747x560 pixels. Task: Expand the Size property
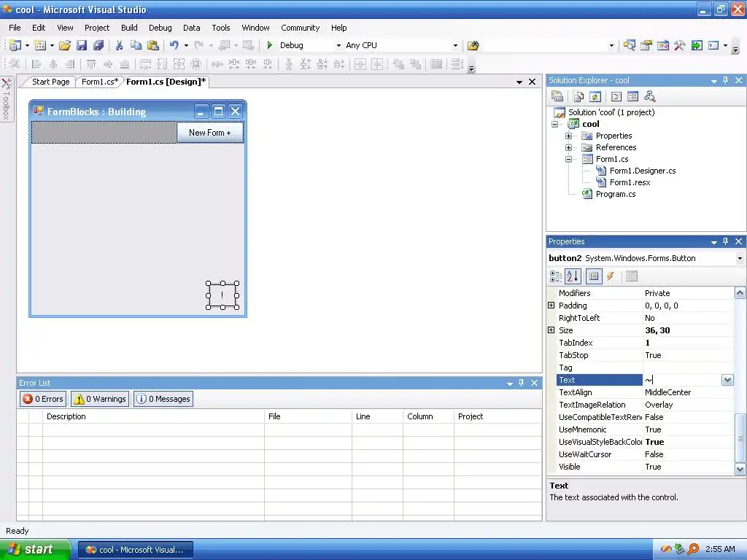(x=551, y=330)
